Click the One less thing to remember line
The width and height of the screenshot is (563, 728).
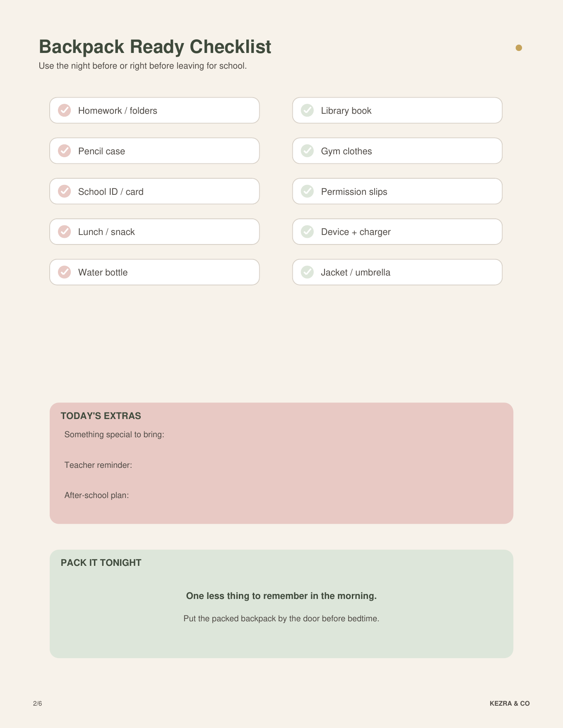[281, 596]
